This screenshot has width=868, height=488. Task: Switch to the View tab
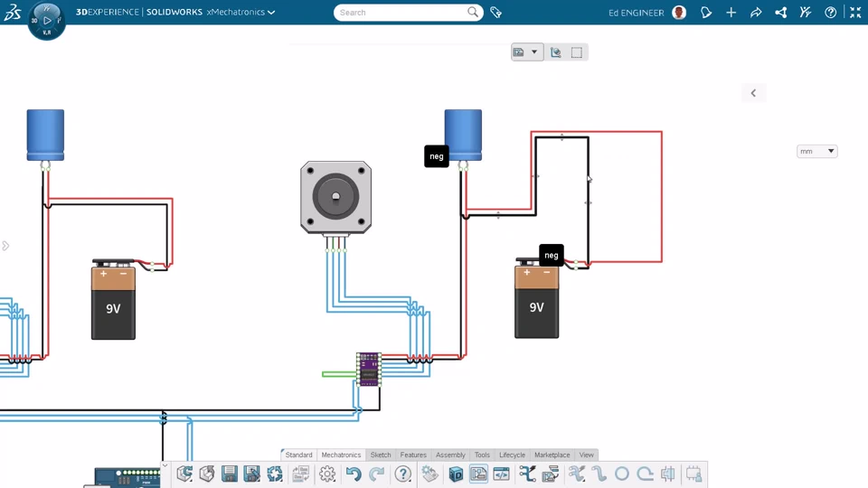586,455
